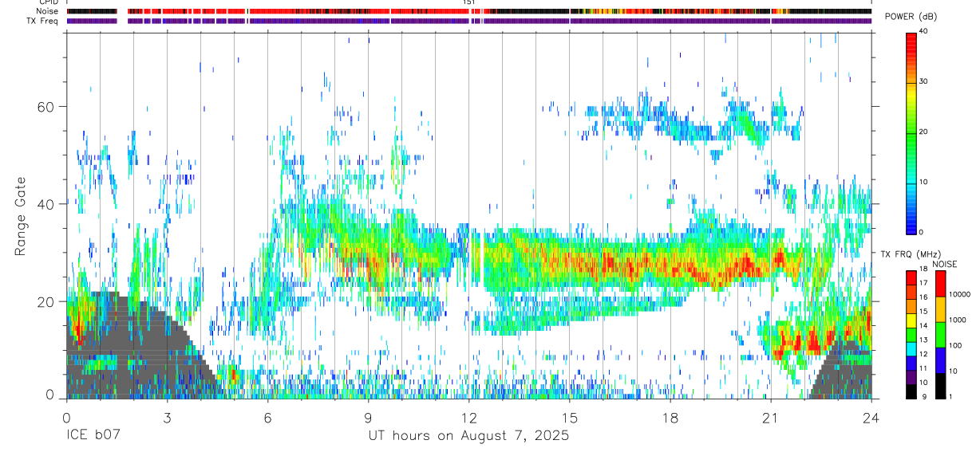Click the noise indicator strip at top
Screen dimensions: 980x452
[x=469, y=12]
